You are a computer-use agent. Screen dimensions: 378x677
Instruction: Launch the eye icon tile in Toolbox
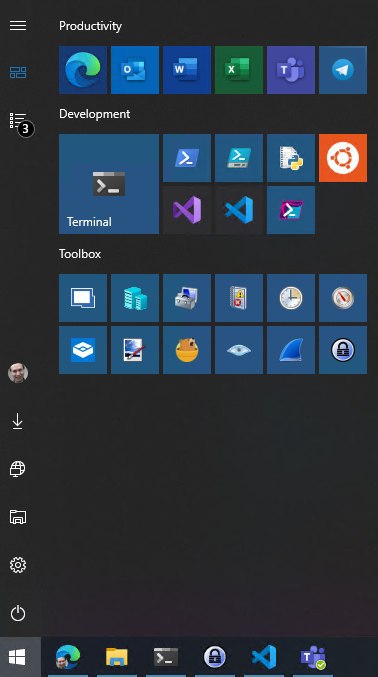[x=239, y=350]
